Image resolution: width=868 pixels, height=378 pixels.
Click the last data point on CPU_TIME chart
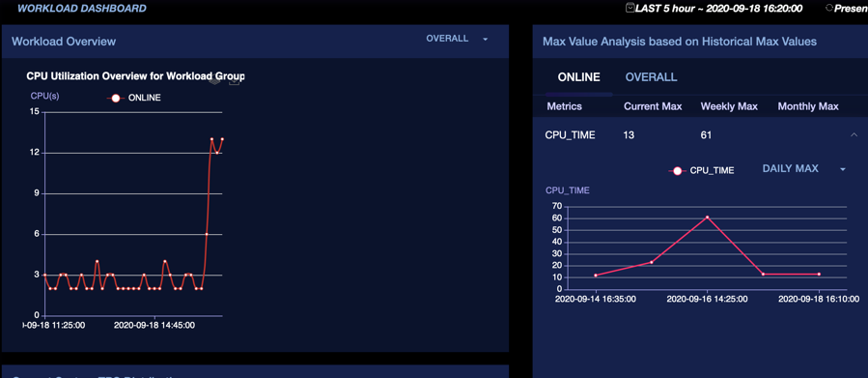[819, 274]
